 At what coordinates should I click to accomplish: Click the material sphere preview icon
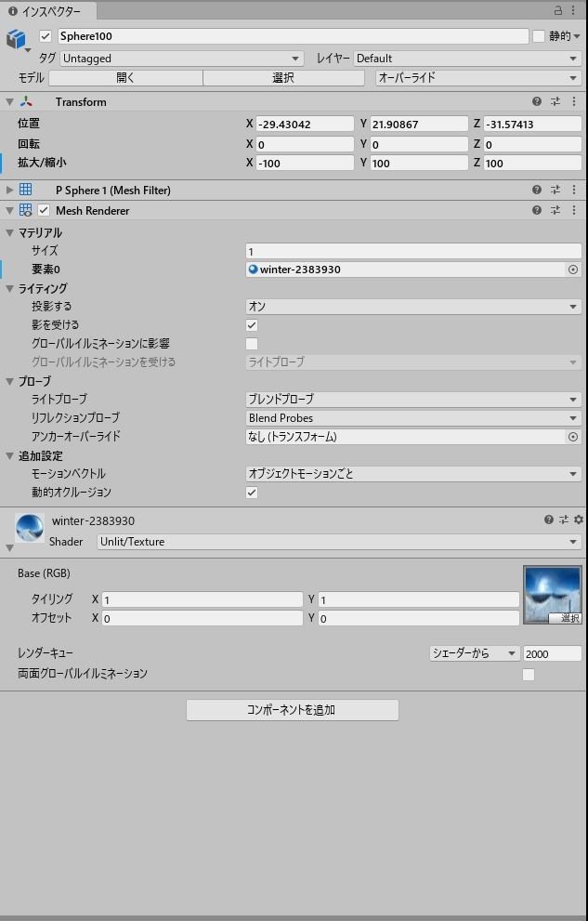point(30,528)
